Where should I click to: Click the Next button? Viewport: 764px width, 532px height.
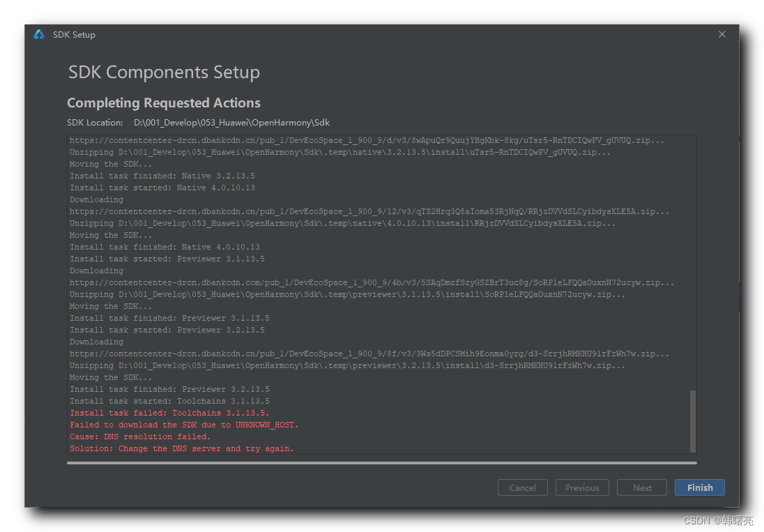pos(642,487)
